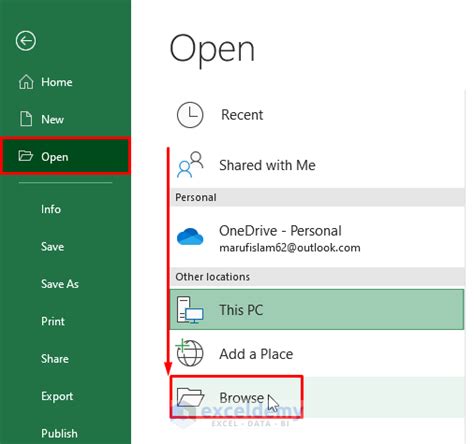Image resolution: width=474 pixels, height=444 pixels.
Task: Click the Open folder icon in sidebar
Action: [x=25, y=156]
